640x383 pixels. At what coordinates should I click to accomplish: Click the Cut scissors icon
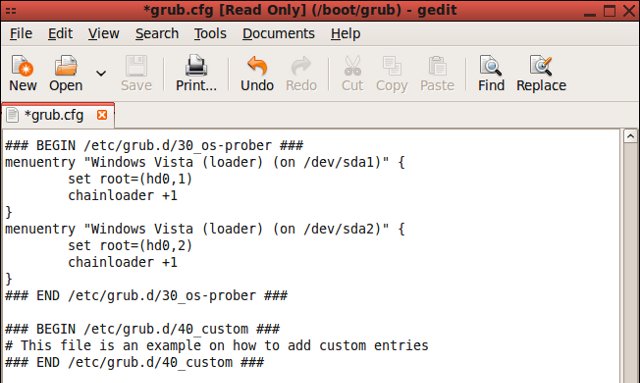[352, 66]
